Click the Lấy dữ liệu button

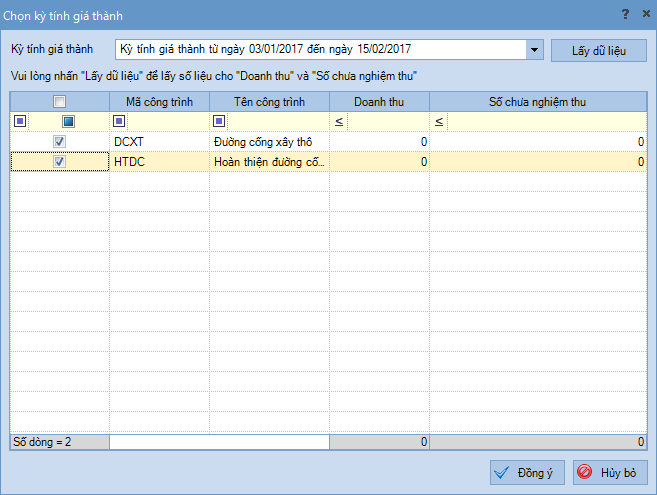pos(598,49)
